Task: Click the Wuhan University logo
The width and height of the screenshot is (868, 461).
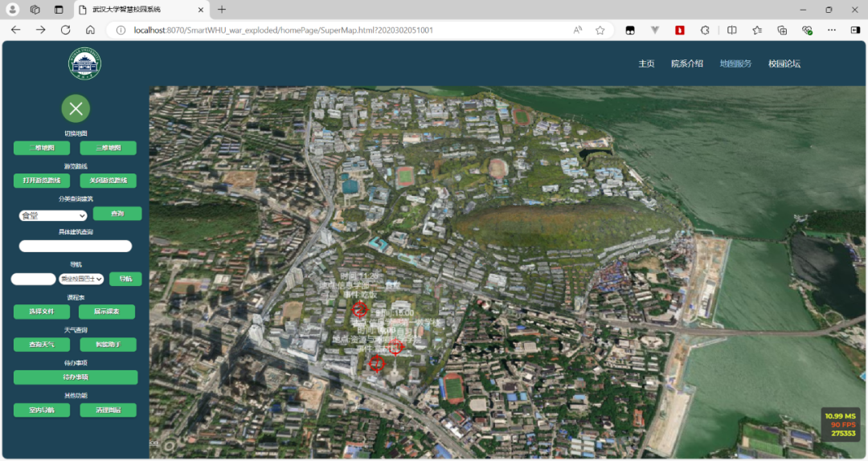Action: coord(84,64)
